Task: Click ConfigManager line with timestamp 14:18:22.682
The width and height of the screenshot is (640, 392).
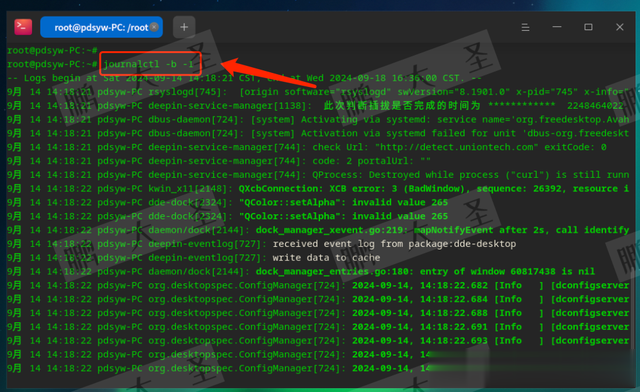Action: (x=318, y=286)
